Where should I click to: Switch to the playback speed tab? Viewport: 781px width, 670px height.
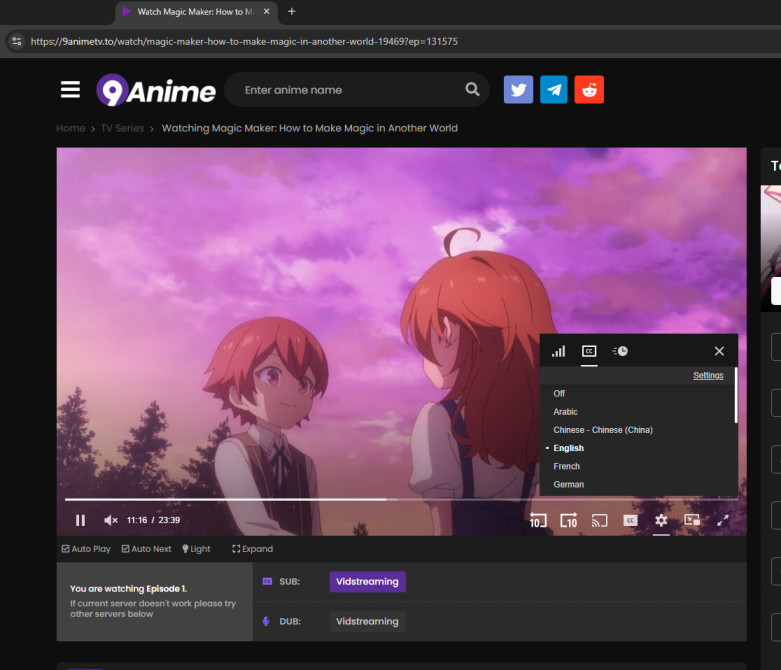(x=620, y=351)
